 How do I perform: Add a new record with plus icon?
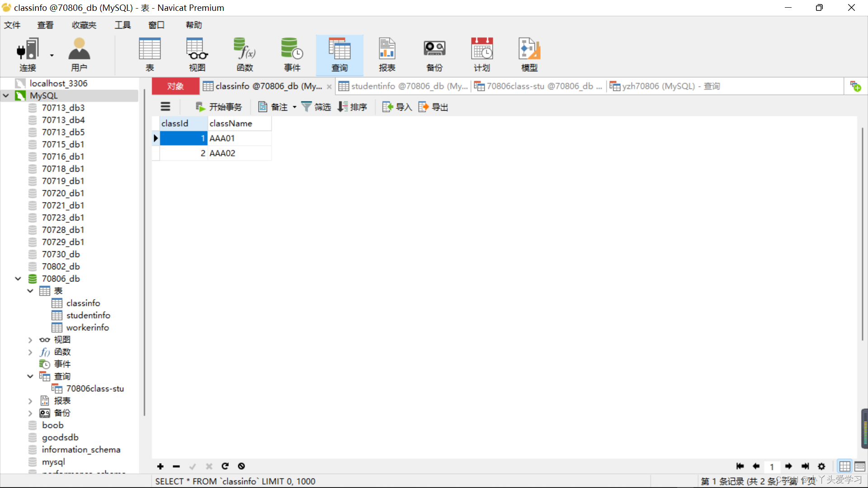pyautogui.click(x=160, y=466)
